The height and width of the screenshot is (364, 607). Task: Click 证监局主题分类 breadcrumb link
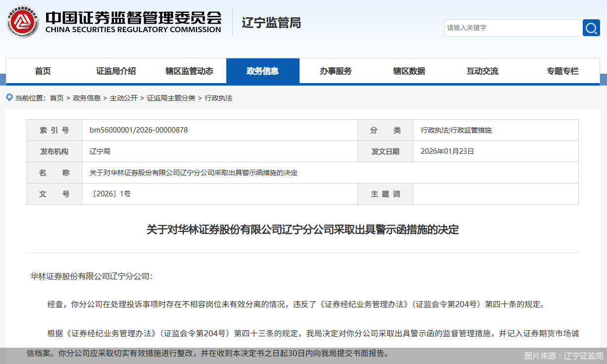click(173, 98)
